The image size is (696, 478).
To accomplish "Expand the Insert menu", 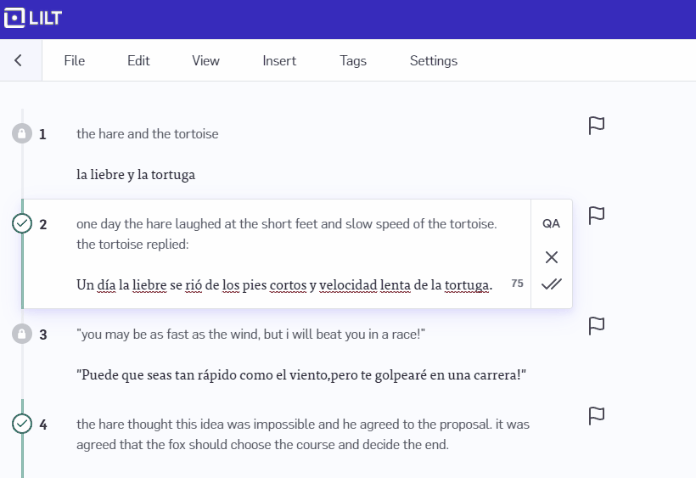I will point(279,61).
